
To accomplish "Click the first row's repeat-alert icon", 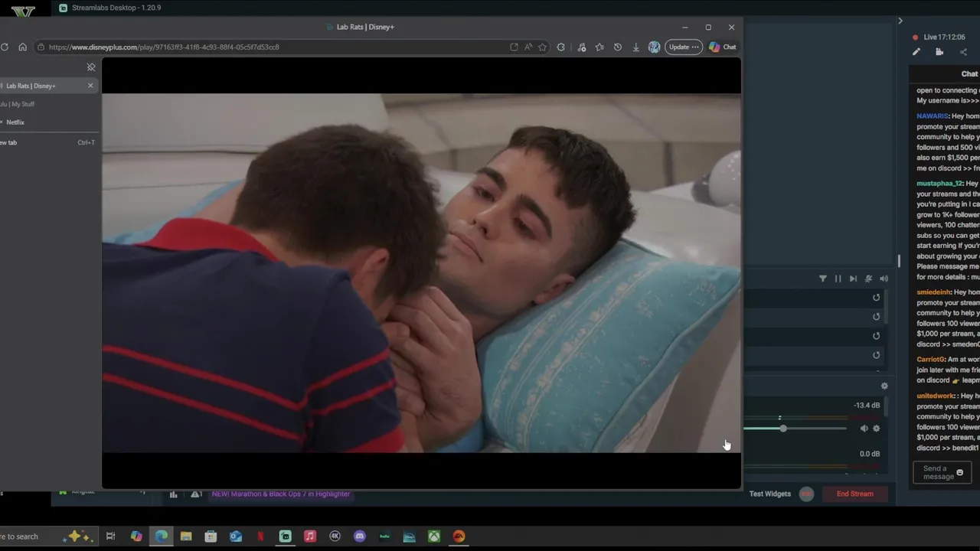I will point(877,298).
